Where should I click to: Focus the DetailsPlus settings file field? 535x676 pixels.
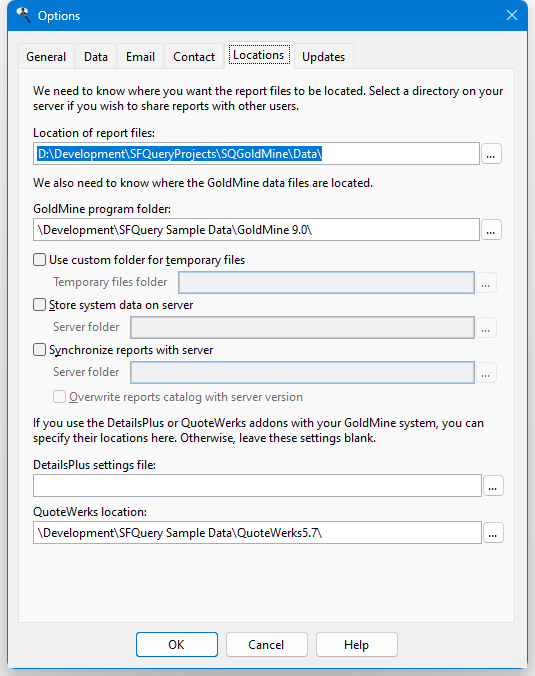coord(257,485)
